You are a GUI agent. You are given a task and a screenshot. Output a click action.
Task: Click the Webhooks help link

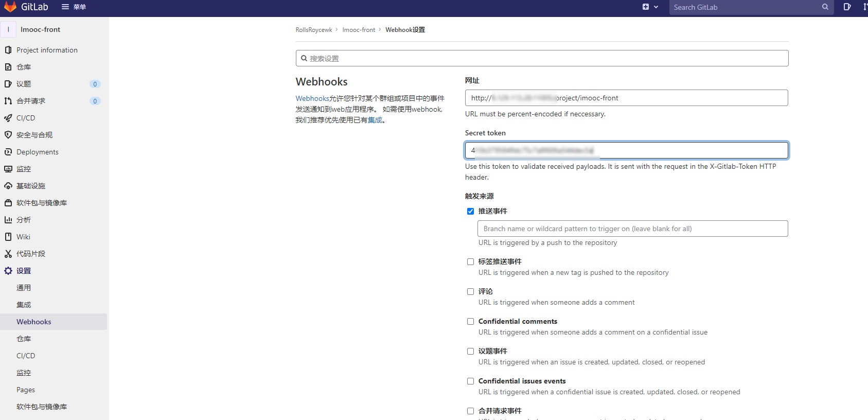312,98
